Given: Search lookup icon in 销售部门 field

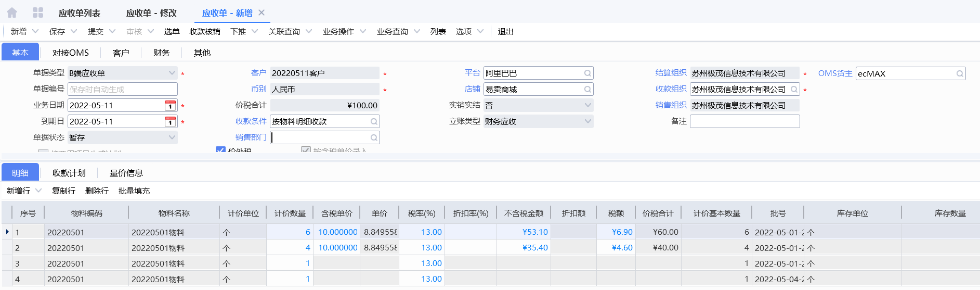Looking at the screenshot, I should [x=374, y=138].
